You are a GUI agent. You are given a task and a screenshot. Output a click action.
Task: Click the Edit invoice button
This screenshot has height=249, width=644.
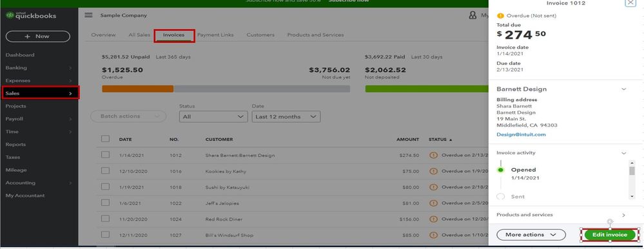point(610,235)
